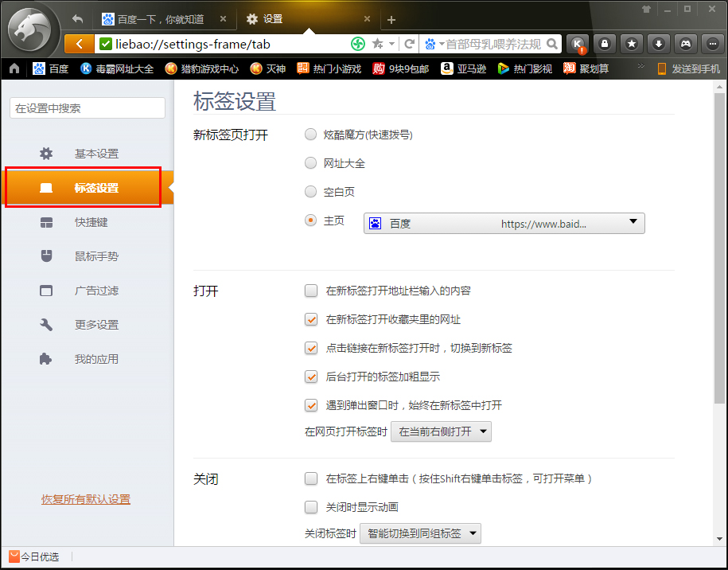The height and width of the screenshot is (570, 728).
Task: Click the lock icon on the browser toolbar
Action: click(605, 45)
